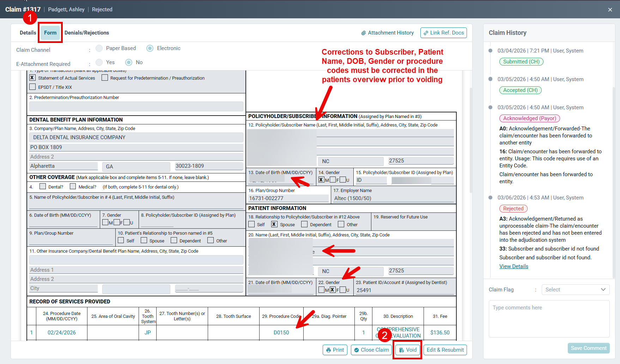Open the Details tab
The height and width of the screenshot is (364, 620).
tap(28, 33)
